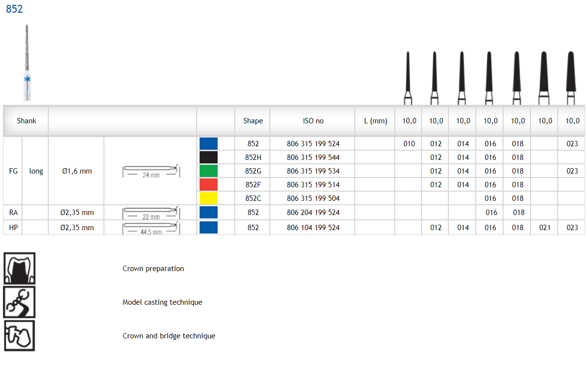The width and height of the screenshot is (588, 391).
Task: Click the Crown preparation tooth icon
Action: (20, 268)
